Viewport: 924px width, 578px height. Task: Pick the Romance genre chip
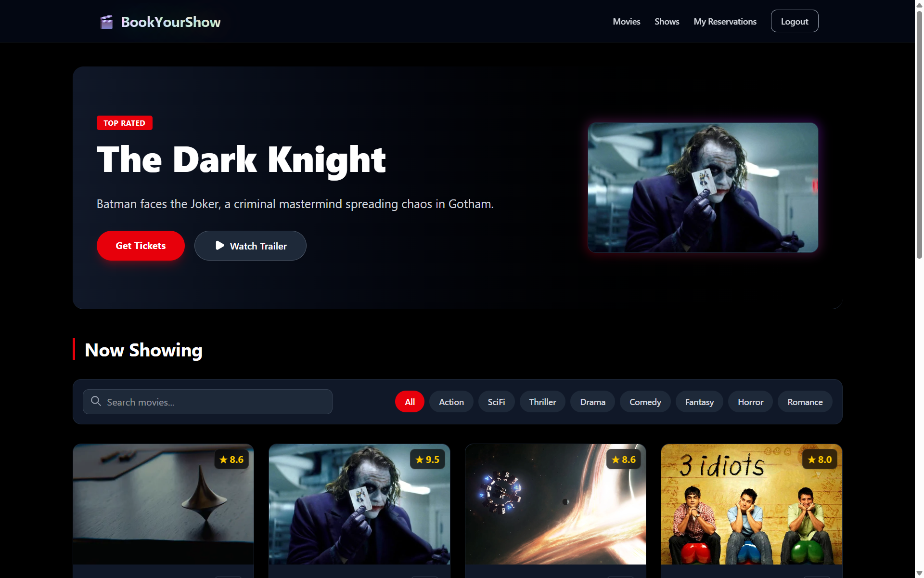805,402
